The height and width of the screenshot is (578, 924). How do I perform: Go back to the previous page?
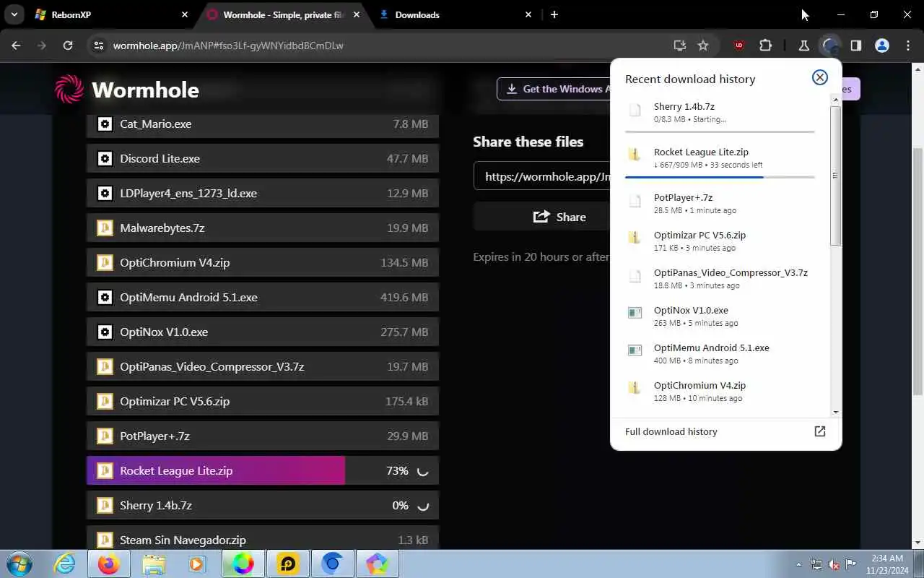click(17, 46)
